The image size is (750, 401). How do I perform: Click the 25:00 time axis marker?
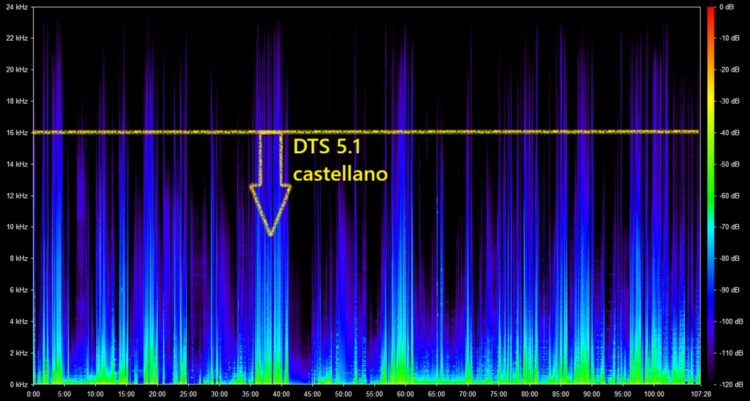click(x=188, y=394)
